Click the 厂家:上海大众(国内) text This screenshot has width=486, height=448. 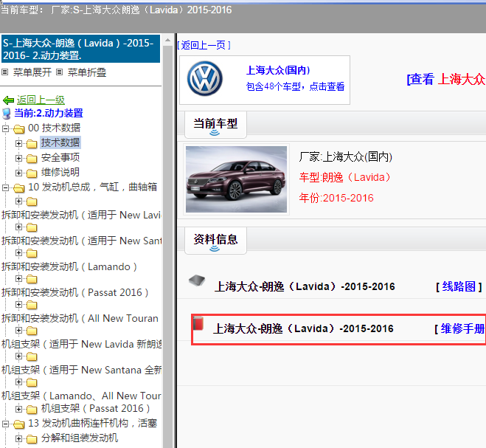pyautogui.click(x=346, y=156)
